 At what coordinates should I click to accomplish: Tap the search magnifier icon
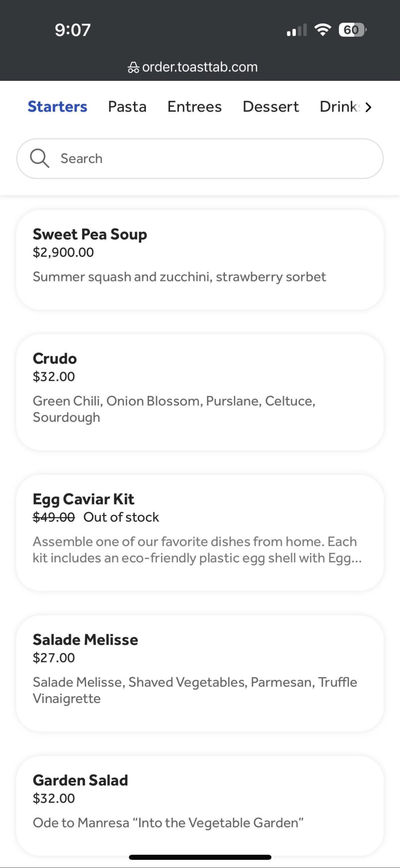[x=40, y=158]
